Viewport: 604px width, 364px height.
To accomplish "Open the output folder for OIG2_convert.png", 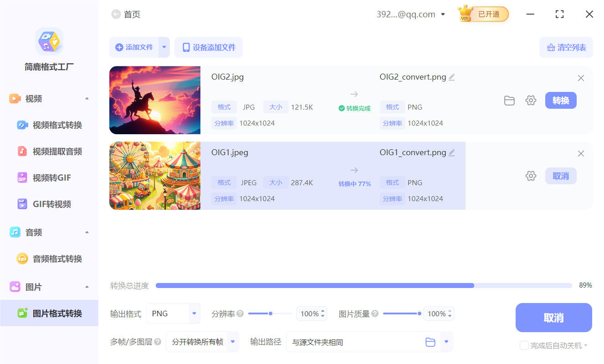I will tap(509, 100).
